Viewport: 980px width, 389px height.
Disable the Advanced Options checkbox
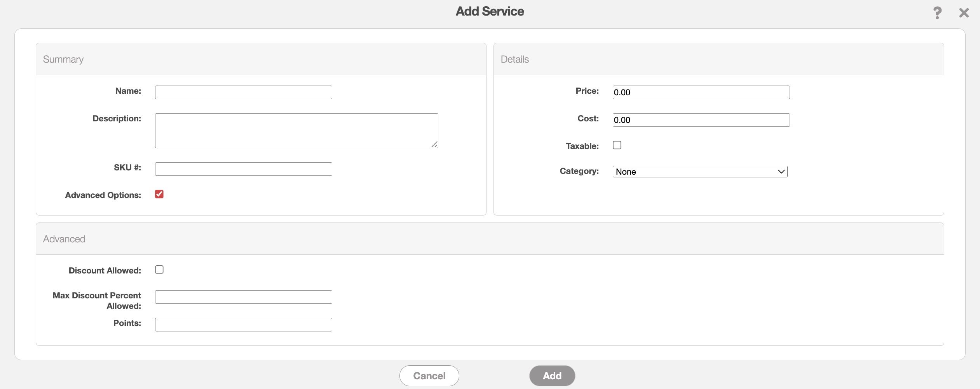point(159,194)
